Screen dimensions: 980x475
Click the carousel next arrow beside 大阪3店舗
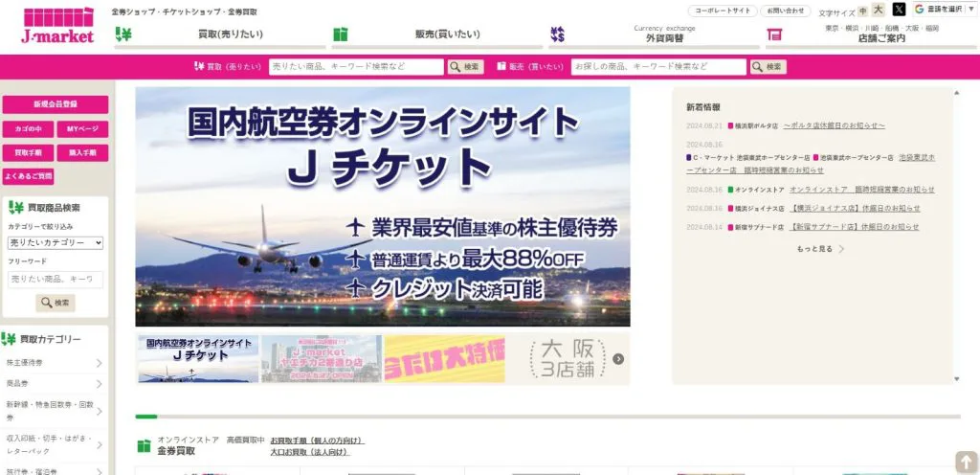(619, 359)
